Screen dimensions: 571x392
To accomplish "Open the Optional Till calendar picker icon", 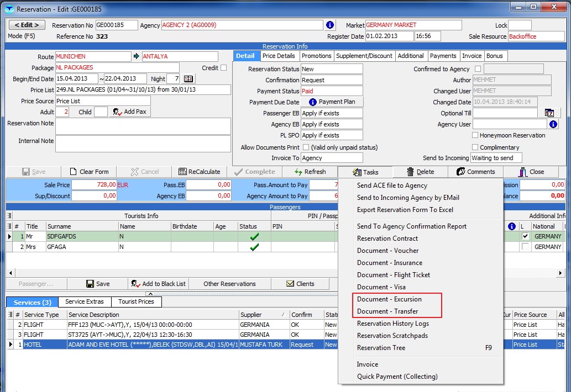I will point(549,113).
